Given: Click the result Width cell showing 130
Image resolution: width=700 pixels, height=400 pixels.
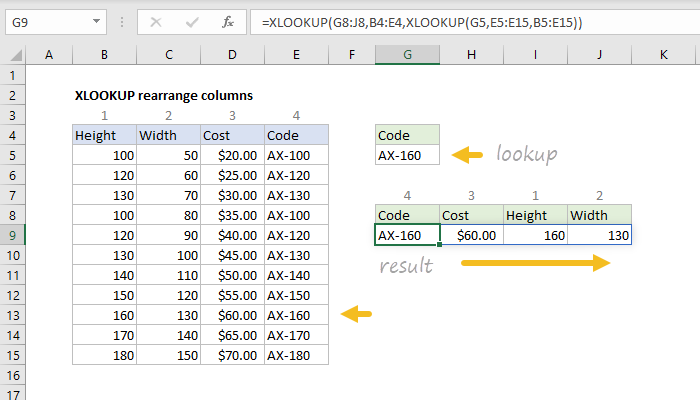Looking at the screenshot, I should pos(599,235).
